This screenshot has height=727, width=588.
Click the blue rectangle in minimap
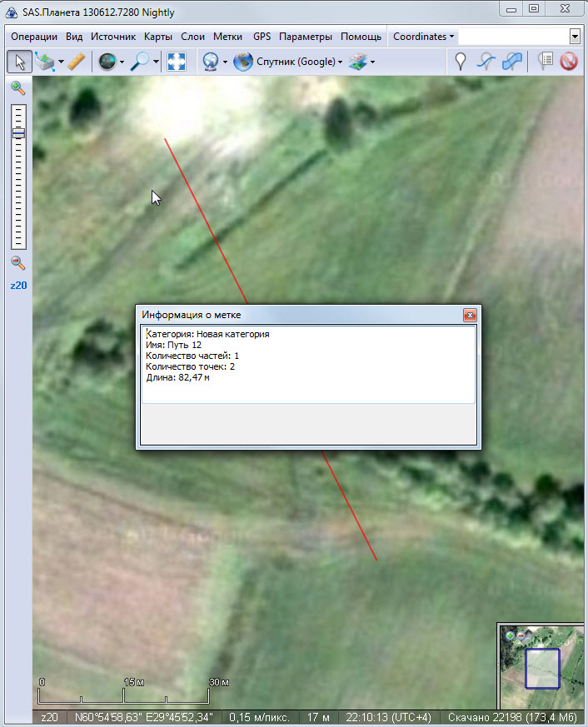pos(541,668)
